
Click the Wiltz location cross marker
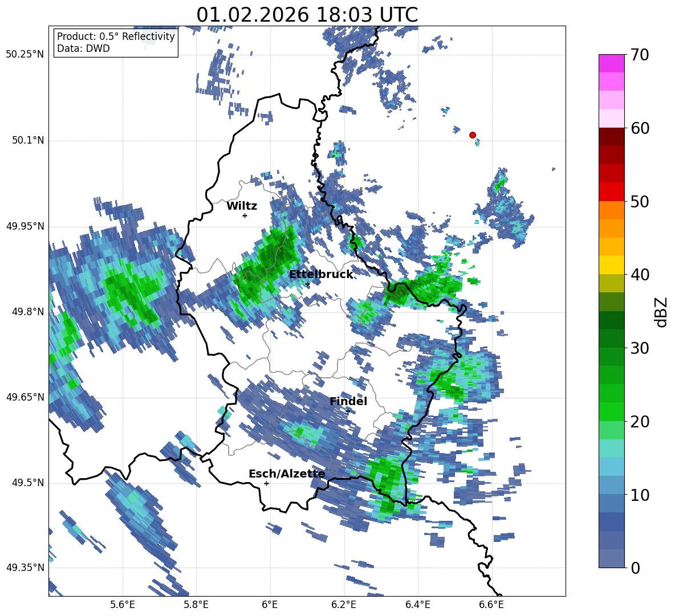(245, 215)
